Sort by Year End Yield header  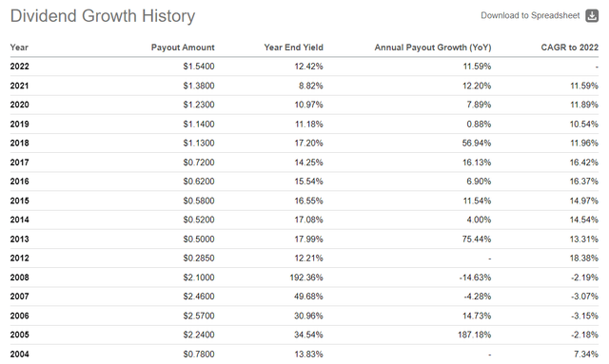[294, 48]
